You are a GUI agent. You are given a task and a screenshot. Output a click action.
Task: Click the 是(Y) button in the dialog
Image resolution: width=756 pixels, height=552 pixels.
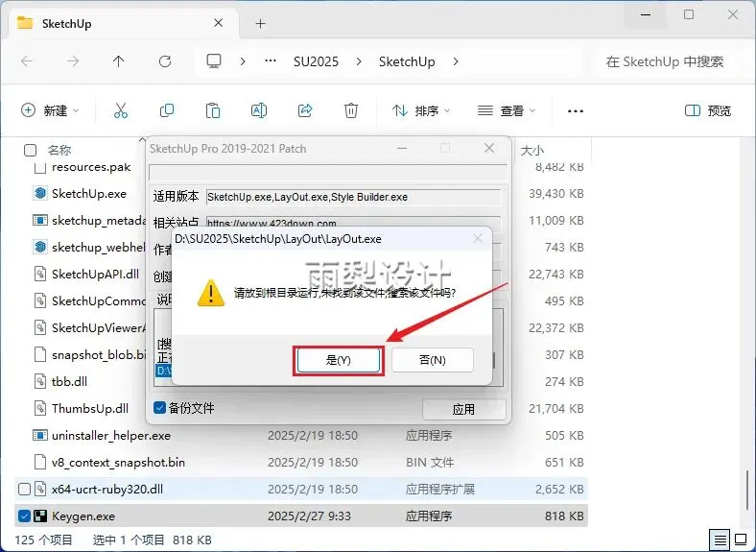(338, 360)
